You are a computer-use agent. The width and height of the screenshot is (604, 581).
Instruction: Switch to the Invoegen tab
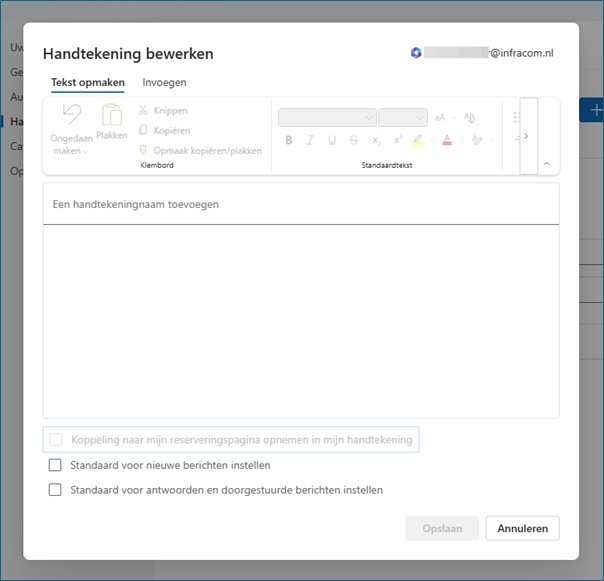164,82
